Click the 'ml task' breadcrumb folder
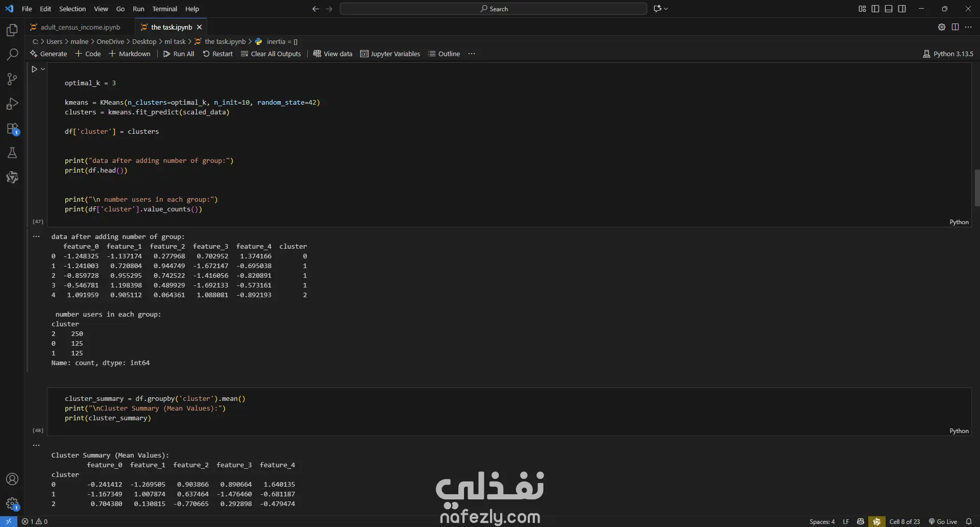The height and width of the screenshot is (527, 980). [175, 41]
